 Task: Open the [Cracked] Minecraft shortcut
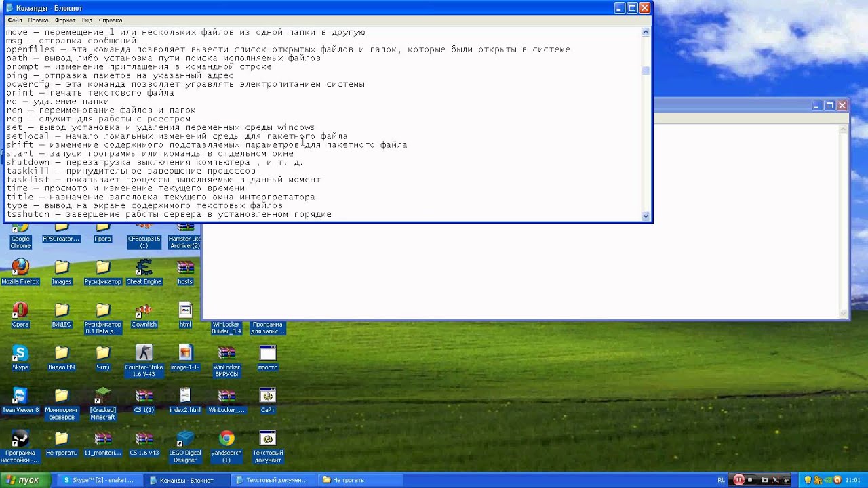tap(102, 403)
